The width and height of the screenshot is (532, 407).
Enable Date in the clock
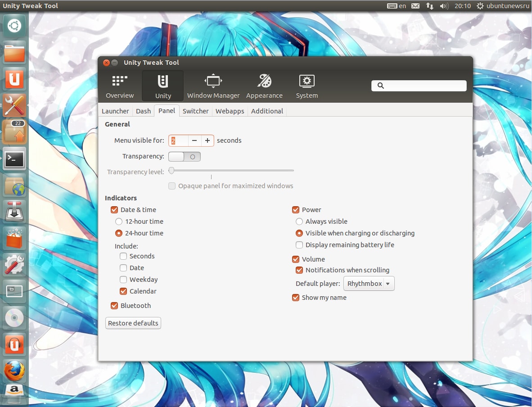pyautogui.click(x=123, y=268)
